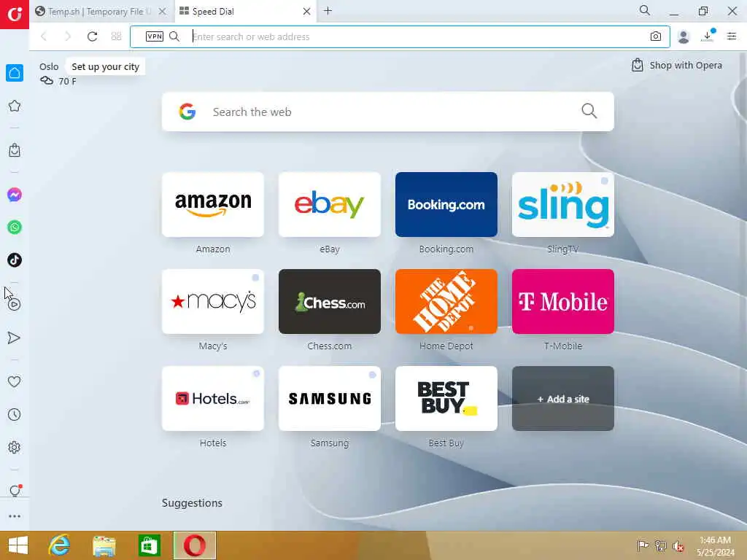Open the profile account icon

683,36
